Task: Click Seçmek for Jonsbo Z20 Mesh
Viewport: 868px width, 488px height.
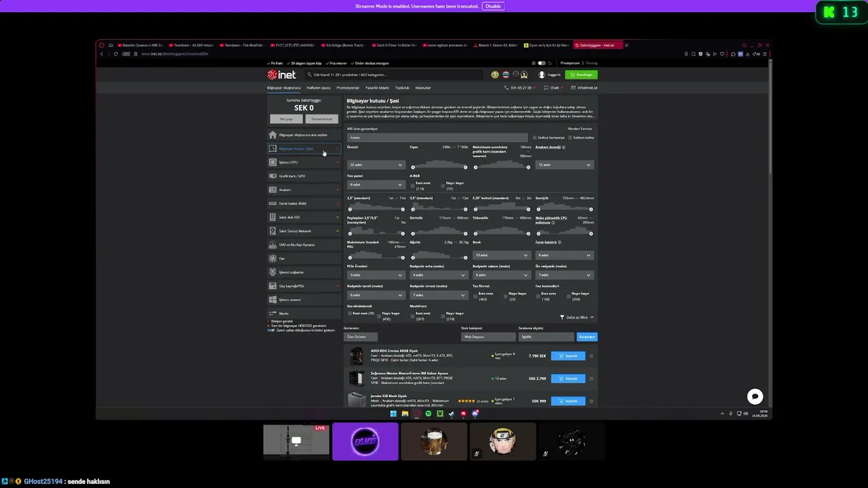Action: click(568, 401)
